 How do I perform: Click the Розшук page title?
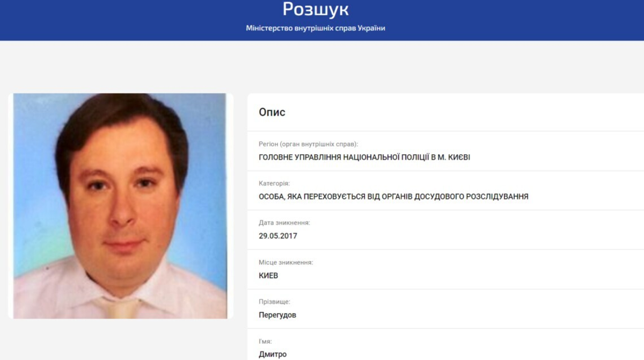coord(316,9)
